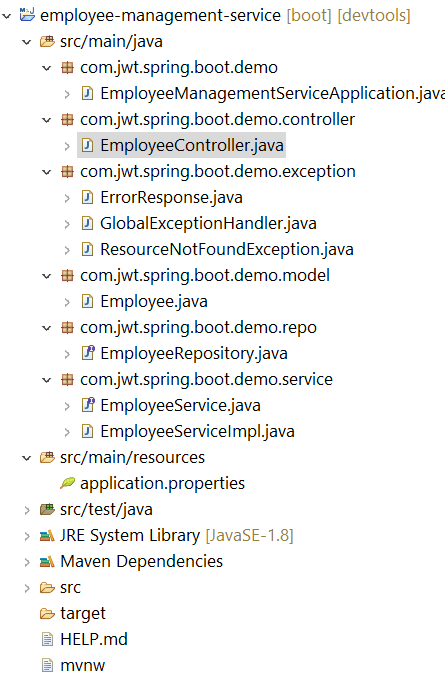Collapse the src/main/resources folder
This screenshot has width=445, height=677.
pos(27,458)
